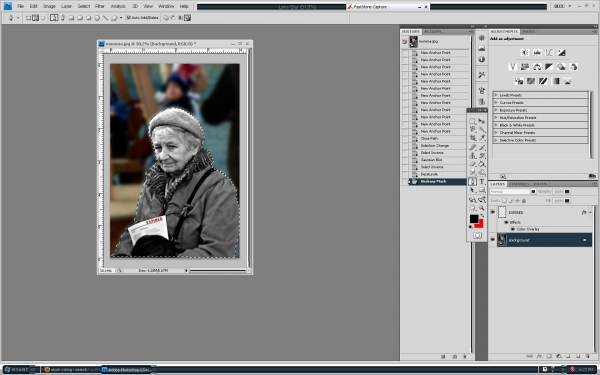Image resolution: width=600 pixels, height=375 pixels.
Task: Open layer blend mode dropdown
Action: [513, 191]
